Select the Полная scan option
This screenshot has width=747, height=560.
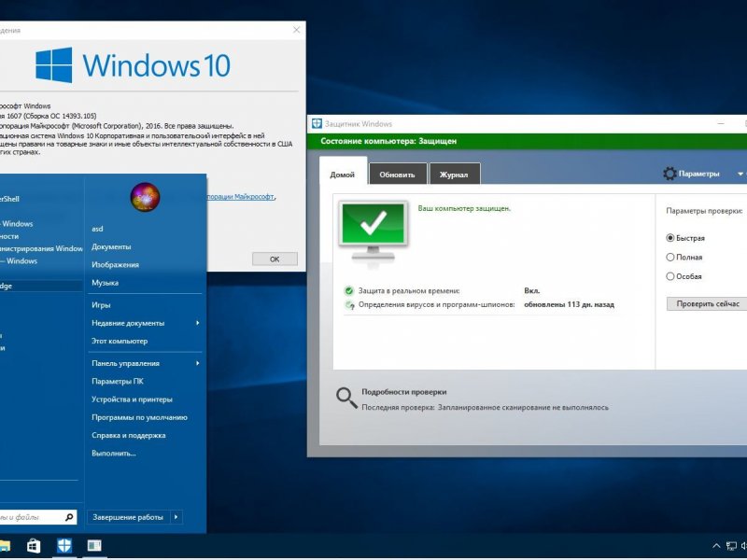pyautogui.click(x=684, y=258)
